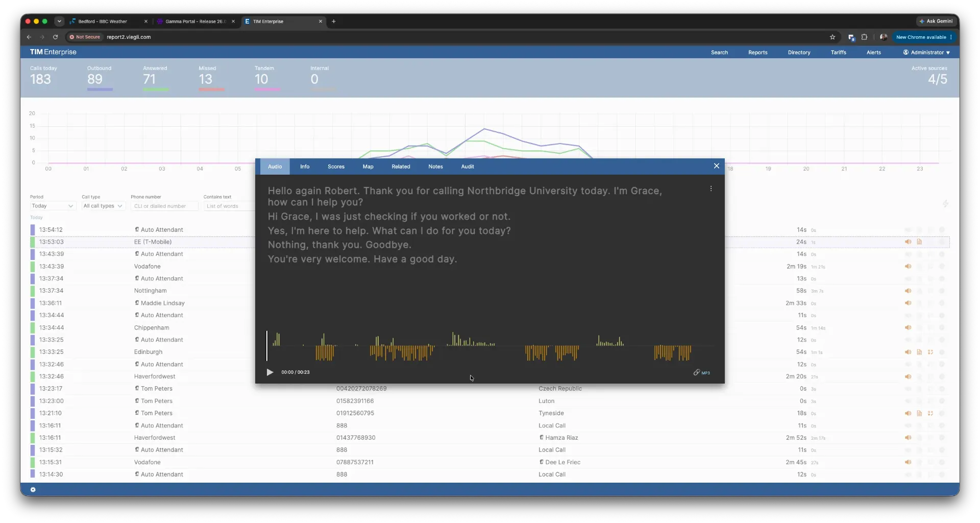Screen dimensions: 980x523
Task: Bookmark page with Chrome star icon
Action: point(832,37)
